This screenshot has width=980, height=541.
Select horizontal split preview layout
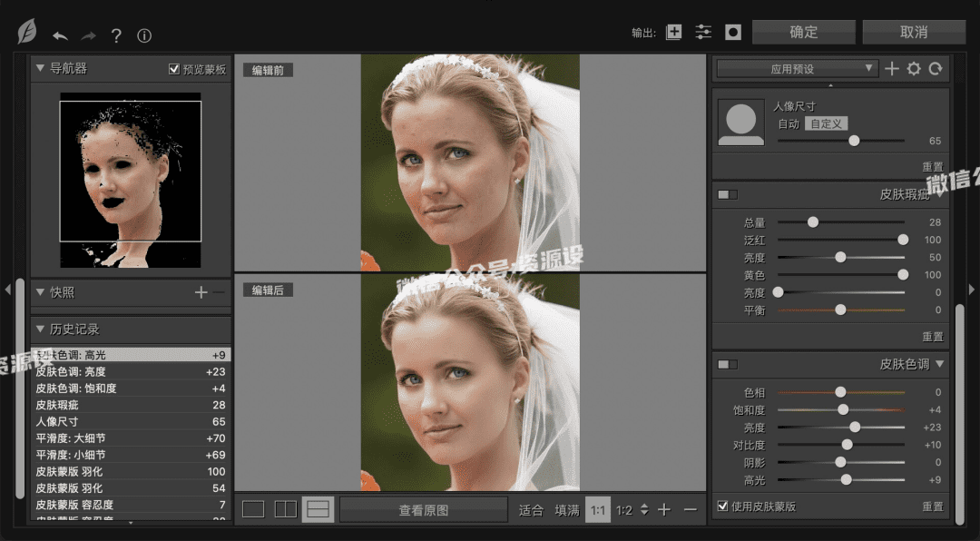(318, 510)
